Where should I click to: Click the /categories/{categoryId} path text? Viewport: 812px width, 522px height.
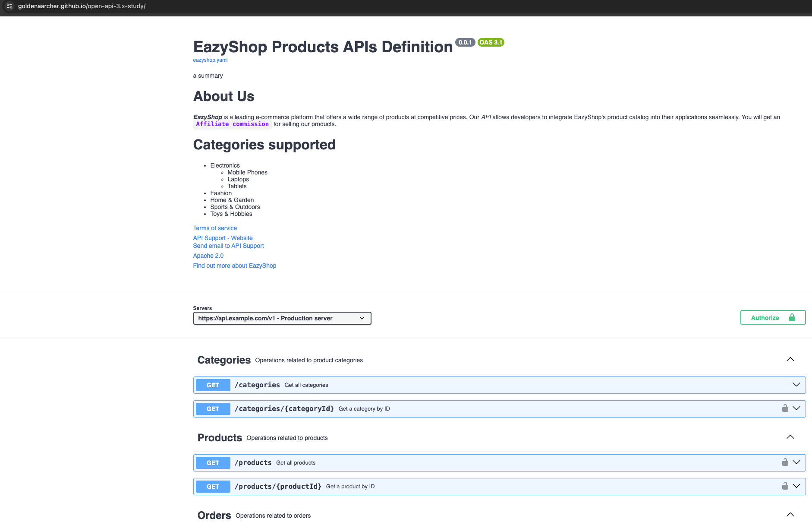tap(284, 408)
